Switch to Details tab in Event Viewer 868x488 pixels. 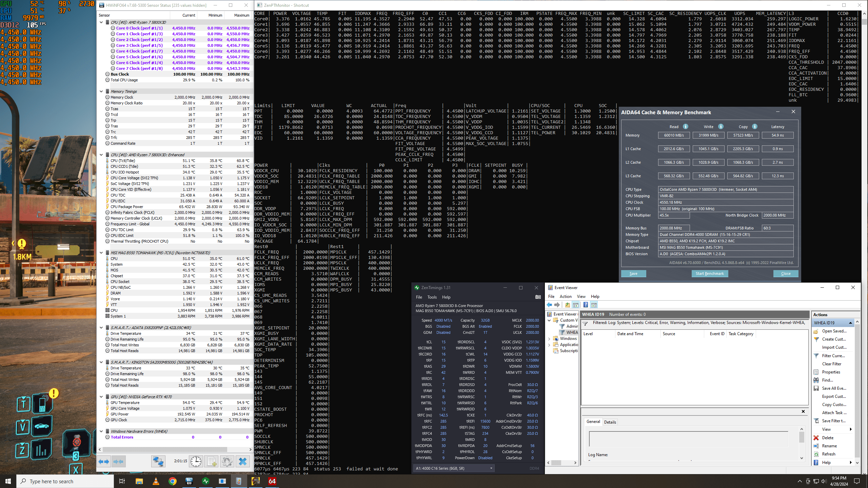610,422
